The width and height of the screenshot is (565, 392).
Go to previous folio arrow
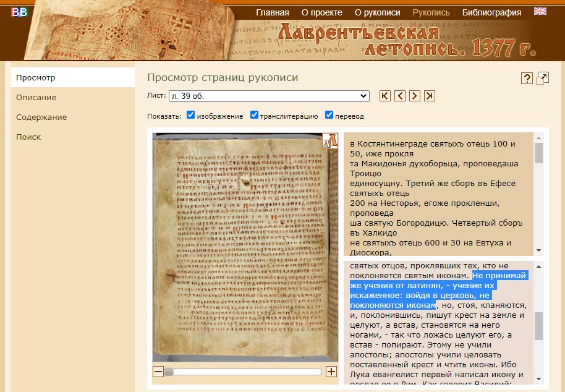pyautogui.click(x=399, y=96)
